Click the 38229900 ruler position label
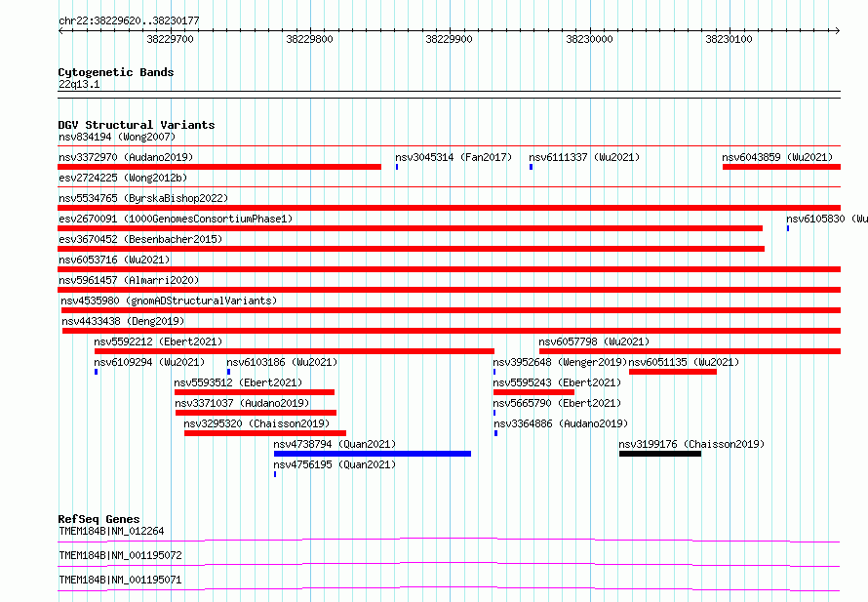 pyautogui.click(x=449, y=39)
